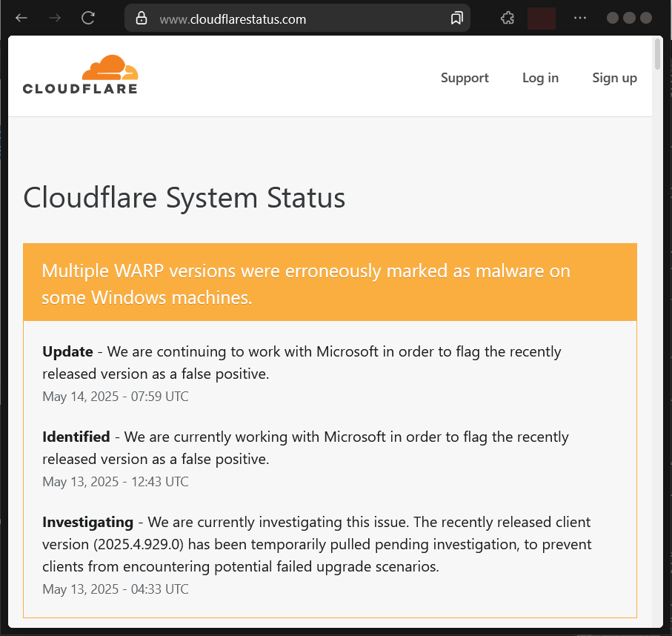Click the Investigating status label

tap(88, 523)
